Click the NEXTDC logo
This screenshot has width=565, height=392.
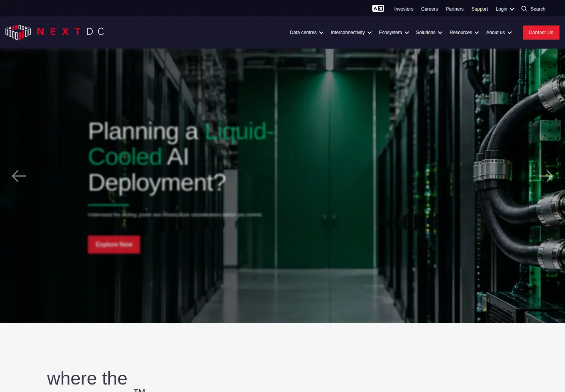(55, 32)
